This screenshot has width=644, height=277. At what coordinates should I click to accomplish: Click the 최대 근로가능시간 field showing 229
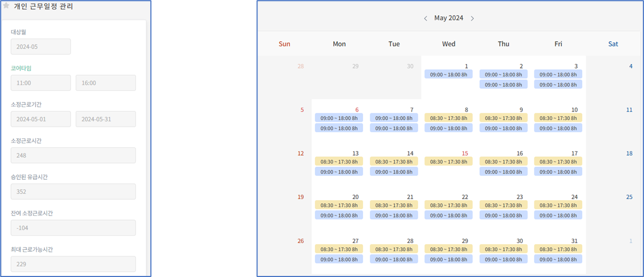pos(73,264)
